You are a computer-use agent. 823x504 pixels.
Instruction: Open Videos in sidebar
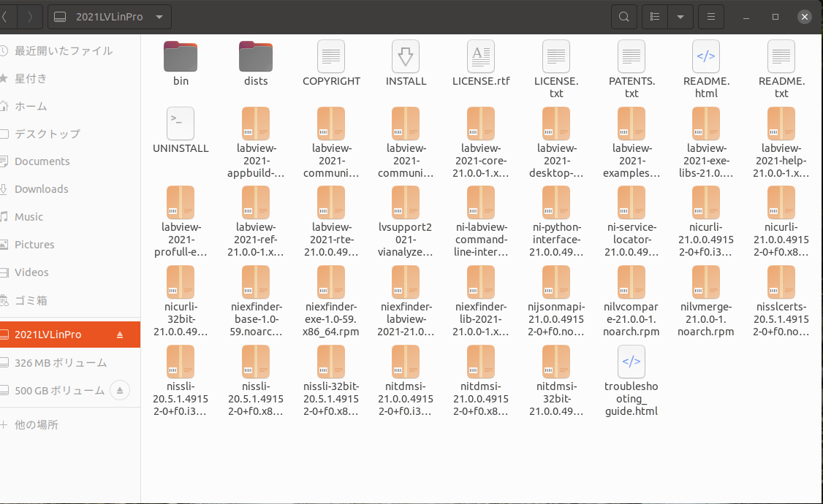[x=70, y=272]
